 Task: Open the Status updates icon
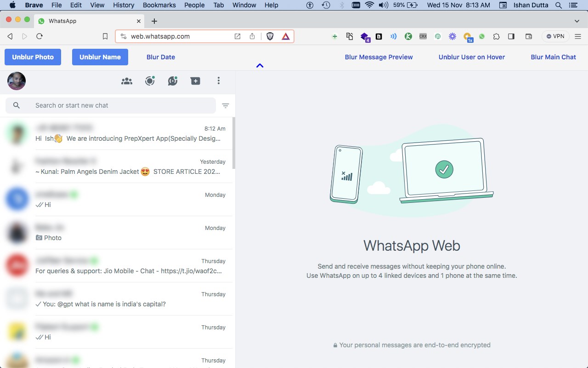click(150, 81)
